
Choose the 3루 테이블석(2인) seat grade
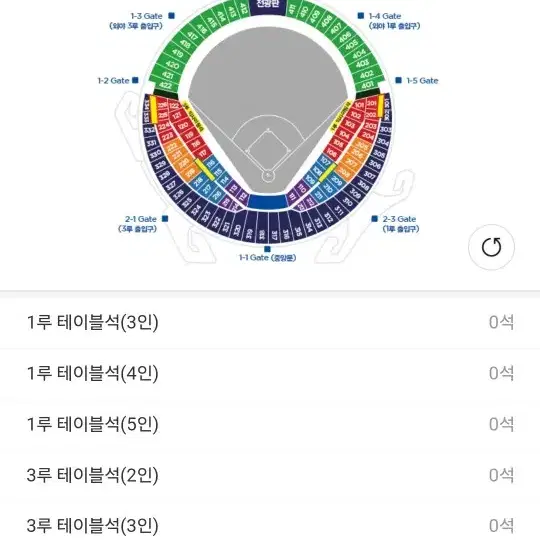point(270,475)
